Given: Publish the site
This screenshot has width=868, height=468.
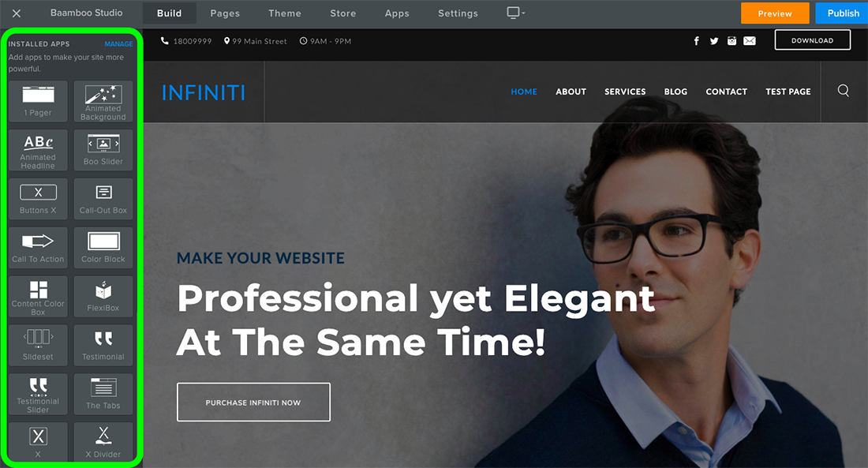Looking at the screenshot, I should click(843, 13).
